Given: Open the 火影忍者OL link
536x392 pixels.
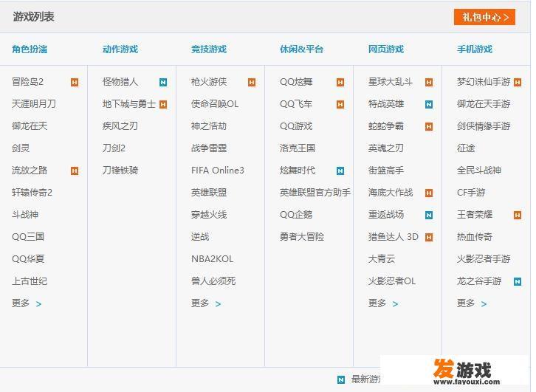Looking at the screenshot, I should tap(392, 281).
